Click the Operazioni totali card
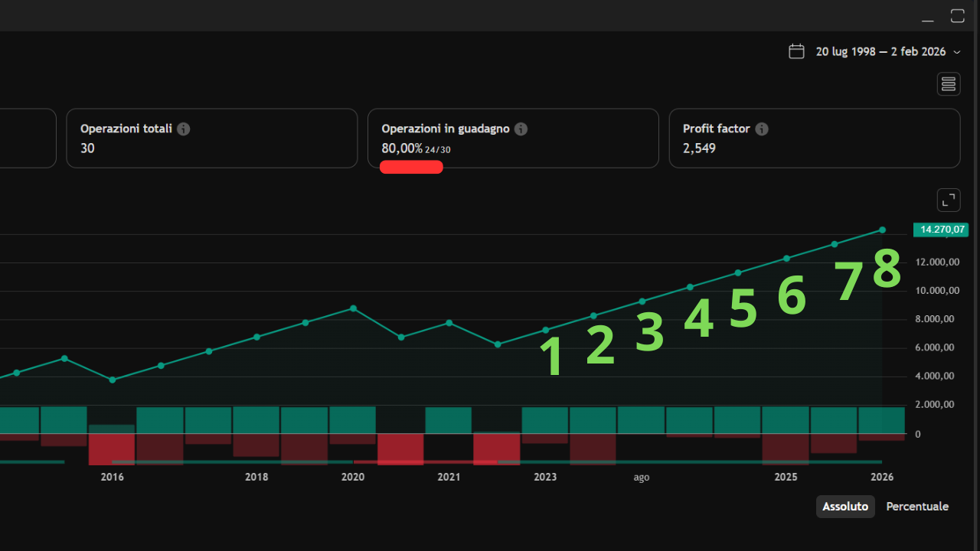 [211, 139]
